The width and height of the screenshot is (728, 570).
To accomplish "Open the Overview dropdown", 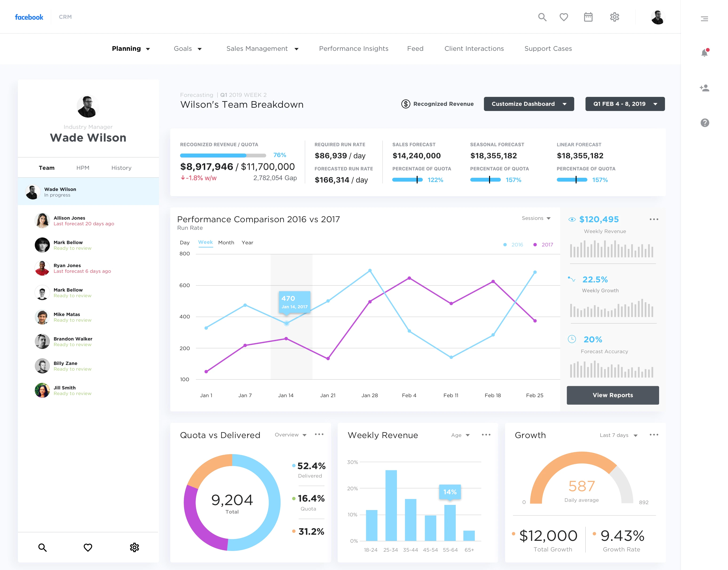I will pyautogui.click(x=290, y=435).
